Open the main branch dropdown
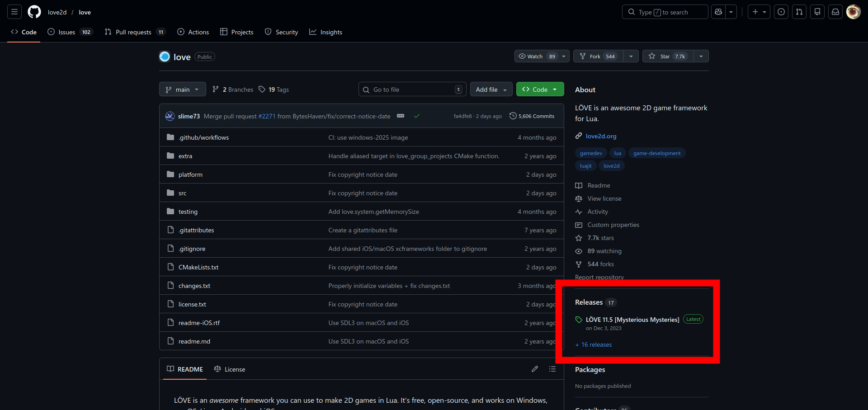Viewport: 868px width, 410px height. pos(182,90)
